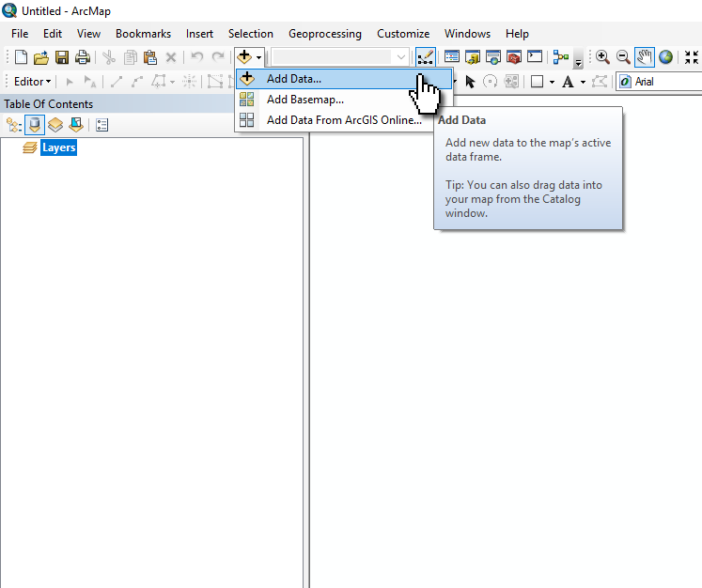This screenshot has height=588, width=702.
Task: Click the Paste clipboard icon
Action: 150,57
